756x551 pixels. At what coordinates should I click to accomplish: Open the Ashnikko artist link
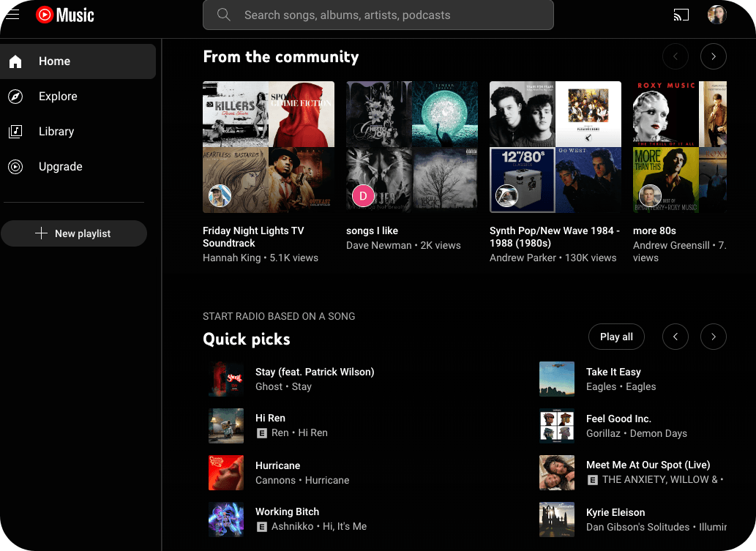coord(292,526)
